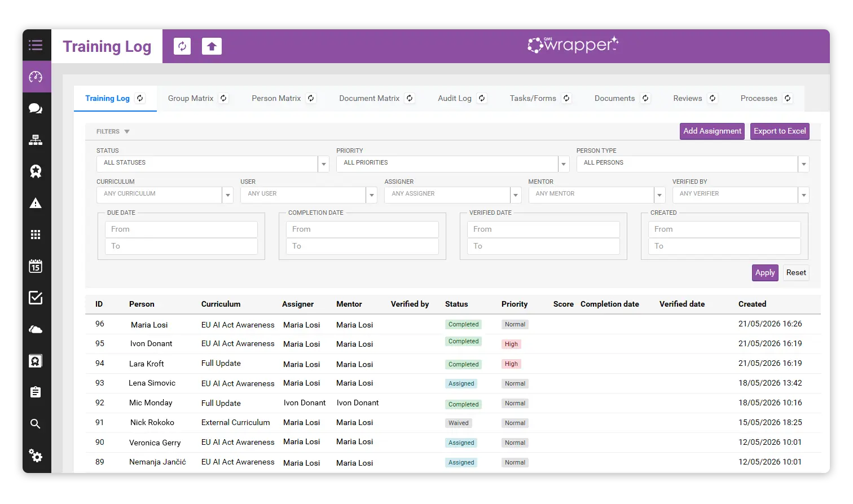
Task: Click the reload icon on the Processes tab
Action: 788,98
